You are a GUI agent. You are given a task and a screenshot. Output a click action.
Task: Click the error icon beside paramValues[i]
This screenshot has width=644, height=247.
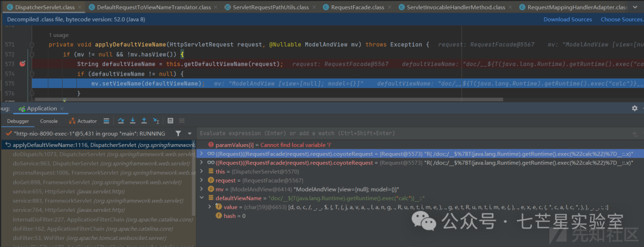[x=211, y=145]
